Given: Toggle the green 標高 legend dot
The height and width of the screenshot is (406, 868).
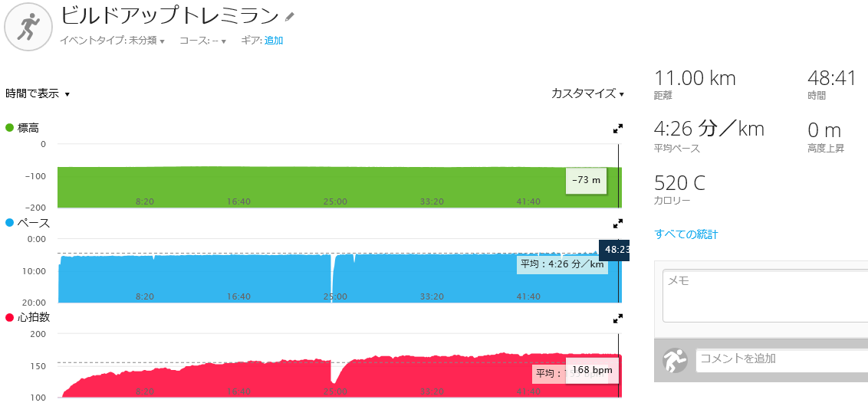Looking at the screenshot, I should click(x=9, y=128).
